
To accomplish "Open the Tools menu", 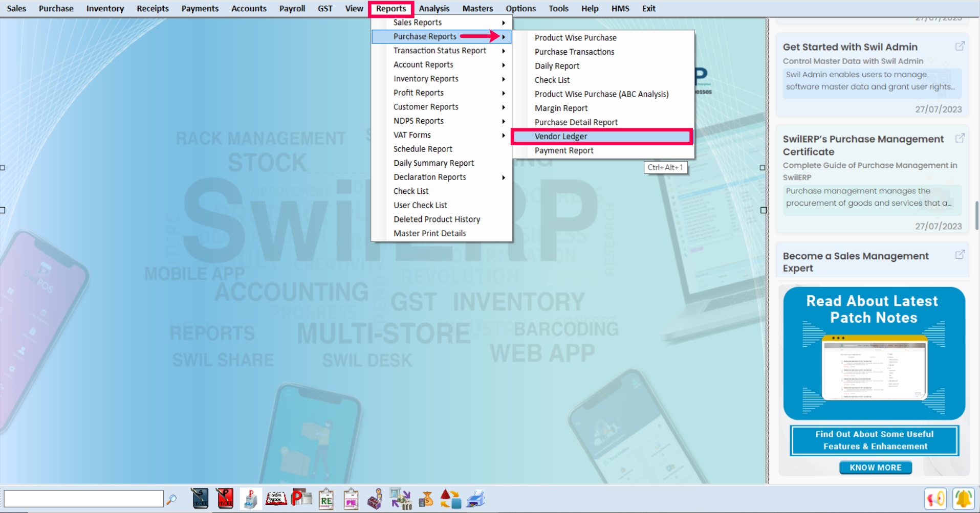I will pyautogui.click(x=558, y=8).
